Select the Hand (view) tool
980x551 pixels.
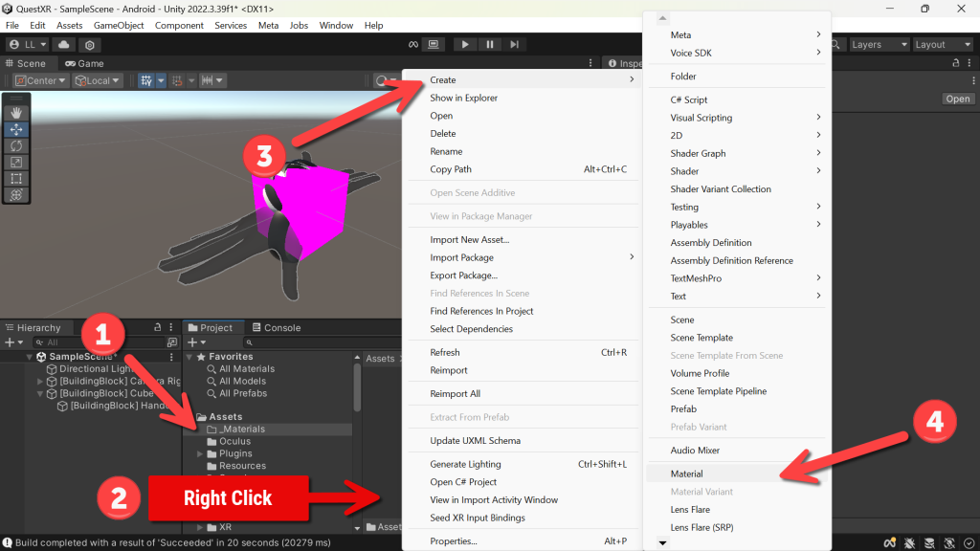pyautogui.click(x=16, y=113)
